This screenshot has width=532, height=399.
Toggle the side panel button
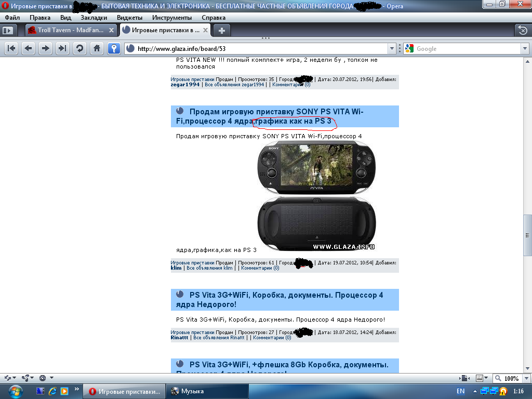(8, 30)
